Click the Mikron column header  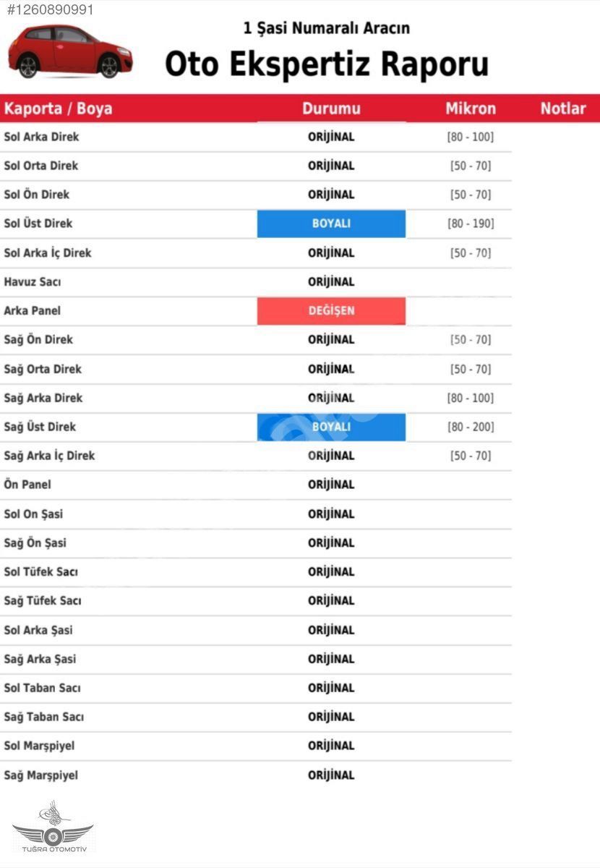point(471,109)
